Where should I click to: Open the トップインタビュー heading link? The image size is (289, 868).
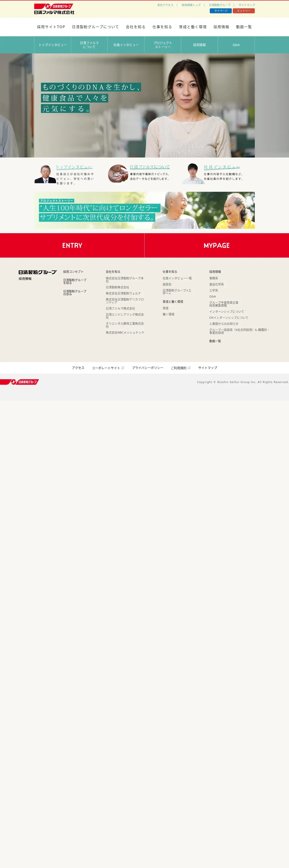coord(74,167)
